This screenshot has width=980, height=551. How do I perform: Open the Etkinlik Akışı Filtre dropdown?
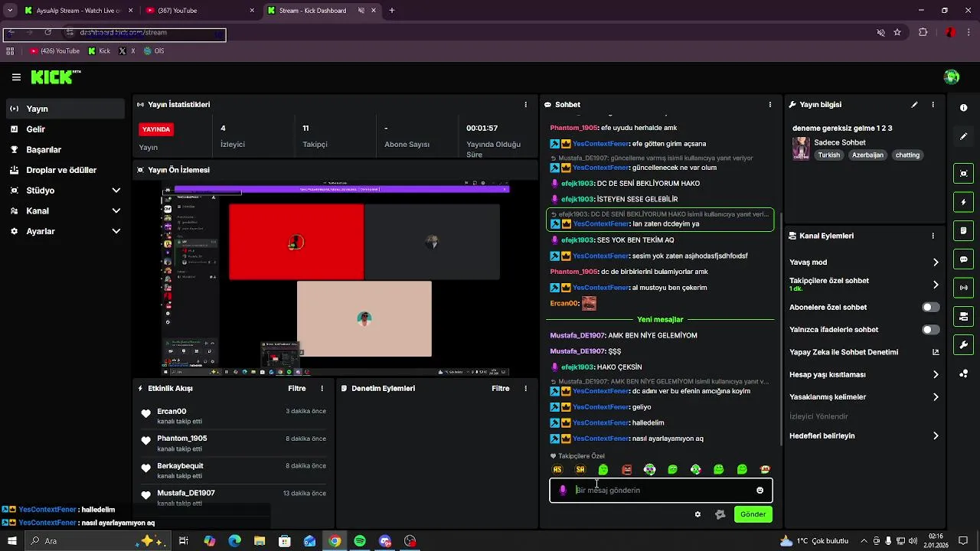pyautogui.click(x=297, y=389)
